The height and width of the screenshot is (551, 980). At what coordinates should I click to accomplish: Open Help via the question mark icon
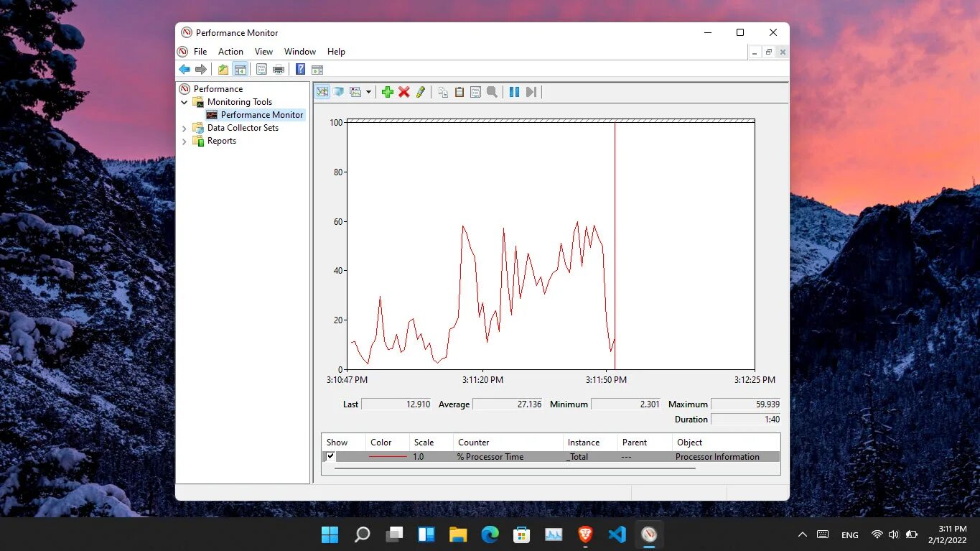point(299,69)
